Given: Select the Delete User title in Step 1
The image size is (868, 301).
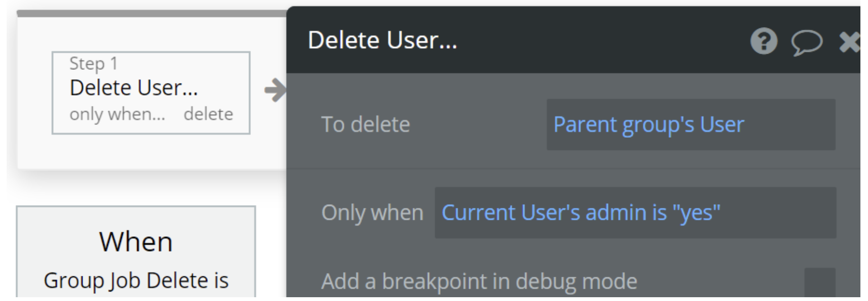Looking at the screenshot, I should pos(133,88).
